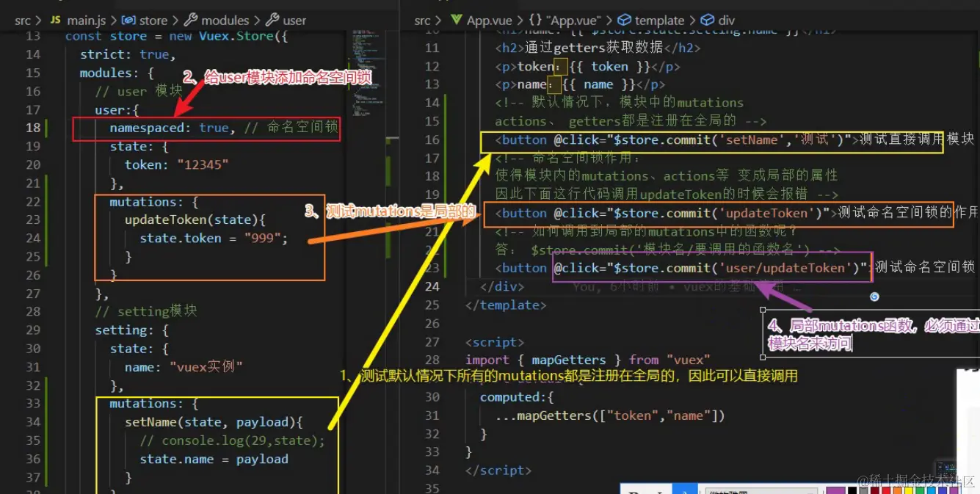Click line number 28 in App.vue gutter
This screenshot has height=494, width=980.
tap(432, 360)
